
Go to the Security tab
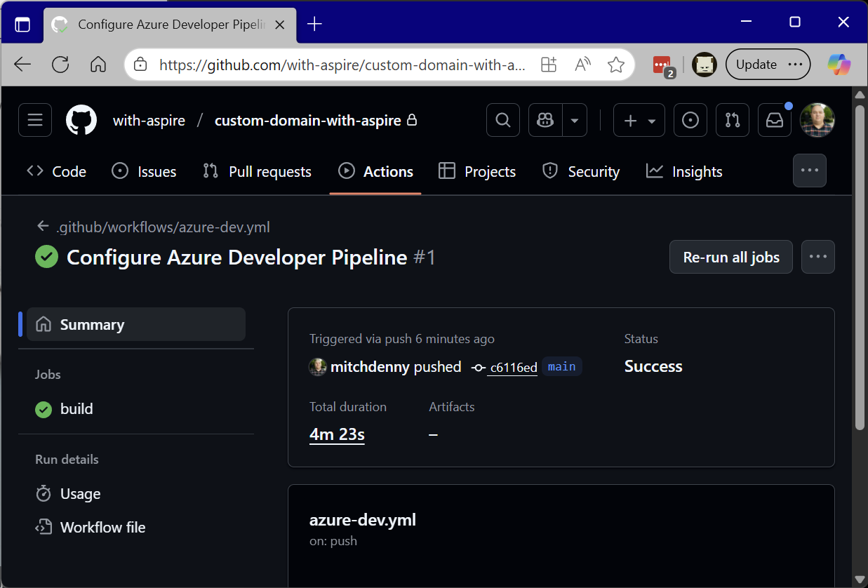tap(581, 171)
